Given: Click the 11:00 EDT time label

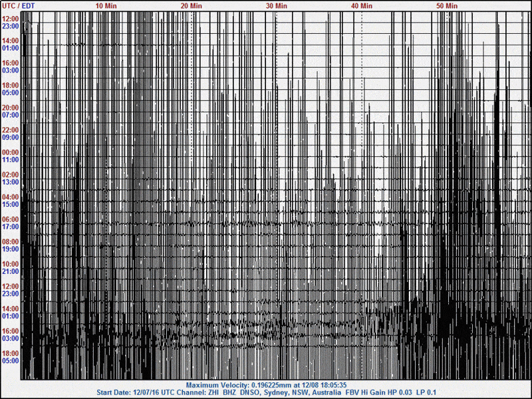Looking at the screenshot, I should (11, 160).
